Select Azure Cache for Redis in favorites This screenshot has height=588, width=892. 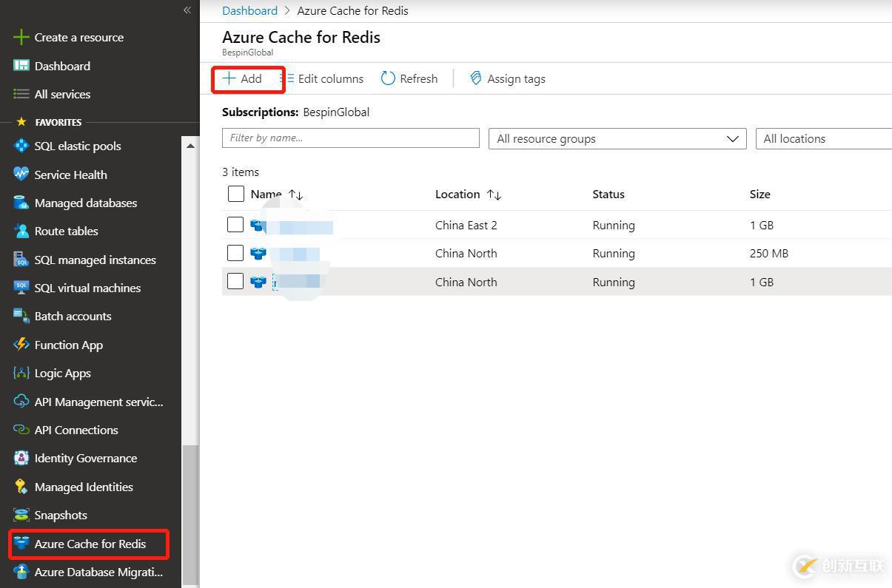(90, 544)
